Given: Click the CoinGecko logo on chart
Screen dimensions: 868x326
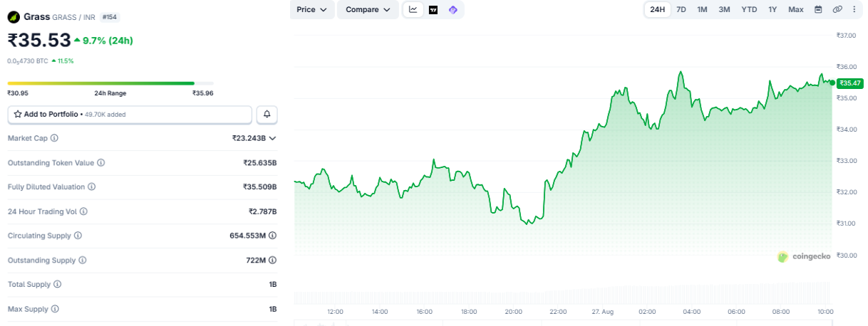Looking at the screenshot, I should coord(804,257).
